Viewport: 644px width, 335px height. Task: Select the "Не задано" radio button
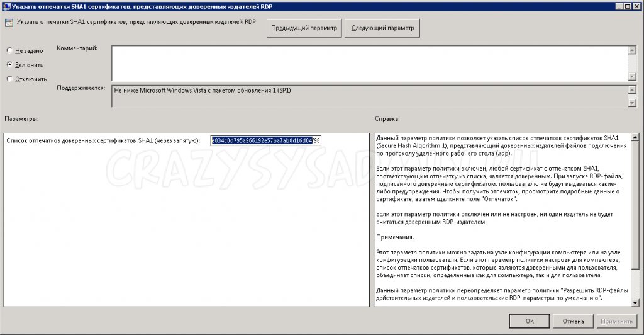coord(9,50)
